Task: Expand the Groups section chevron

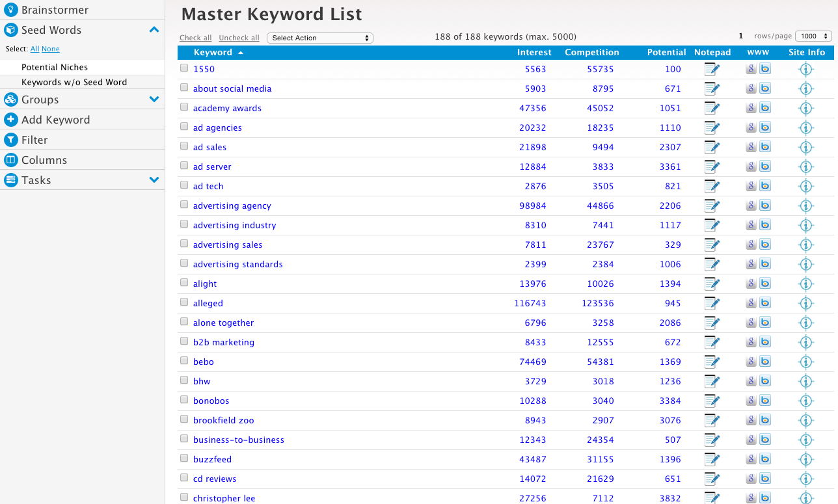Action: tap(154, 99)
